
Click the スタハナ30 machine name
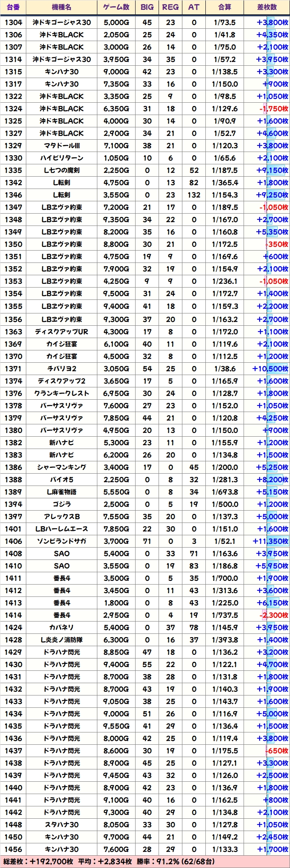click(x=62, y=824)
